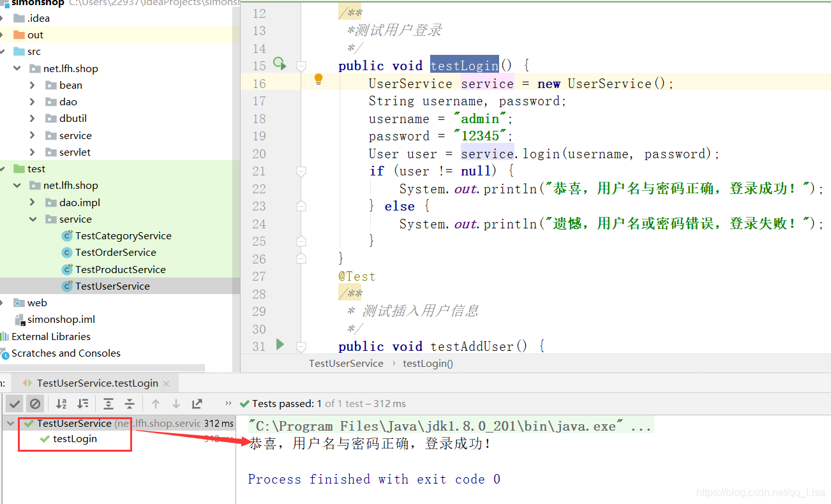The width and height of the screenshot is (831, 504).
Task: Expand the bean package
Action: (33, 85)
